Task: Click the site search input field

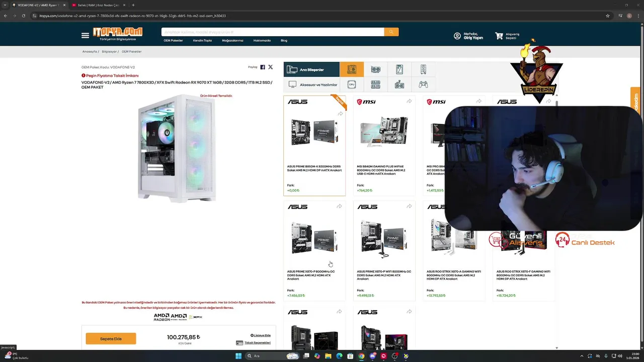Action: click(272, 32)
